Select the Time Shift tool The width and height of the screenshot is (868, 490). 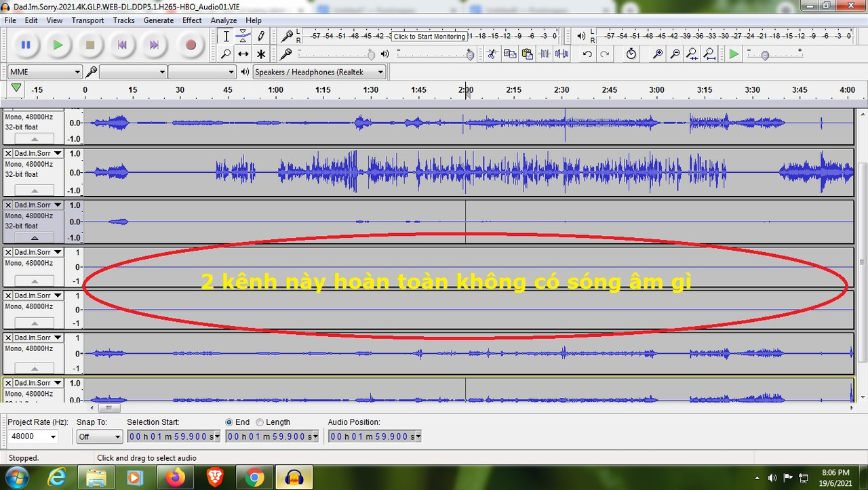point(243,54)
